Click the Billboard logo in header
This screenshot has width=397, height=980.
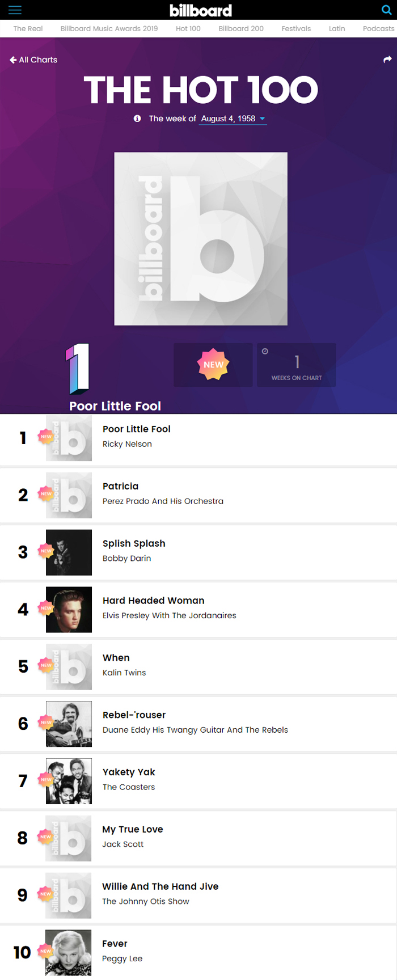[x=201, y=10]
